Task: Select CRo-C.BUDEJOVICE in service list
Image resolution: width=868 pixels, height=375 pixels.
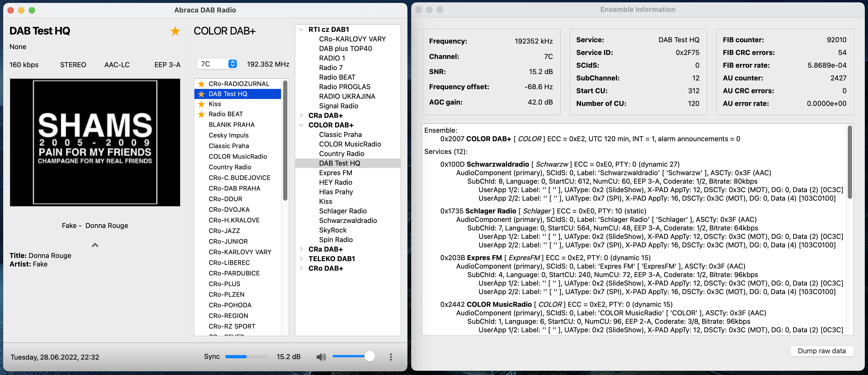Action: click(238, 177)
